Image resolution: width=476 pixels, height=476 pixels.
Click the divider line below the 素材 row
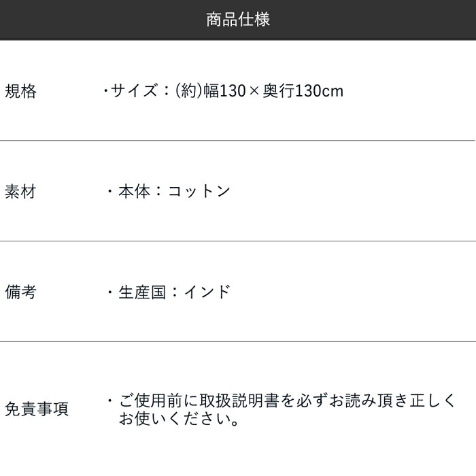click(238, 241)
